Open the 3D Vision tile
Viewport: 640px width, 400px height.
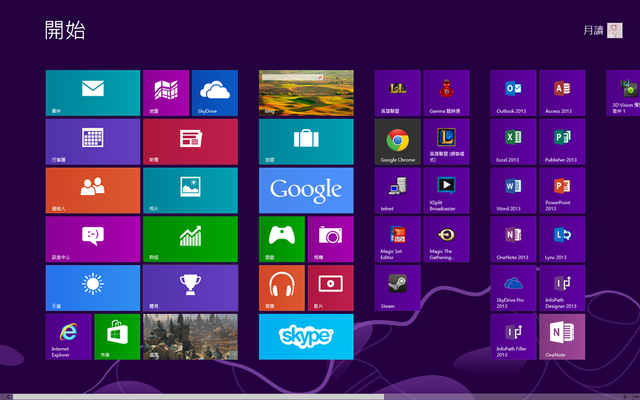623,93
